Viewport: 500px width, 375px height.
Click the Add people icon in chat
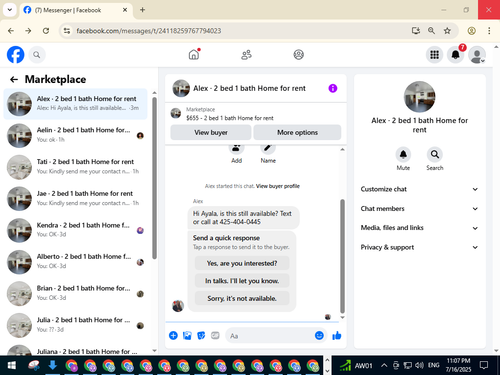pyautogui.click(x=236, y=148)
